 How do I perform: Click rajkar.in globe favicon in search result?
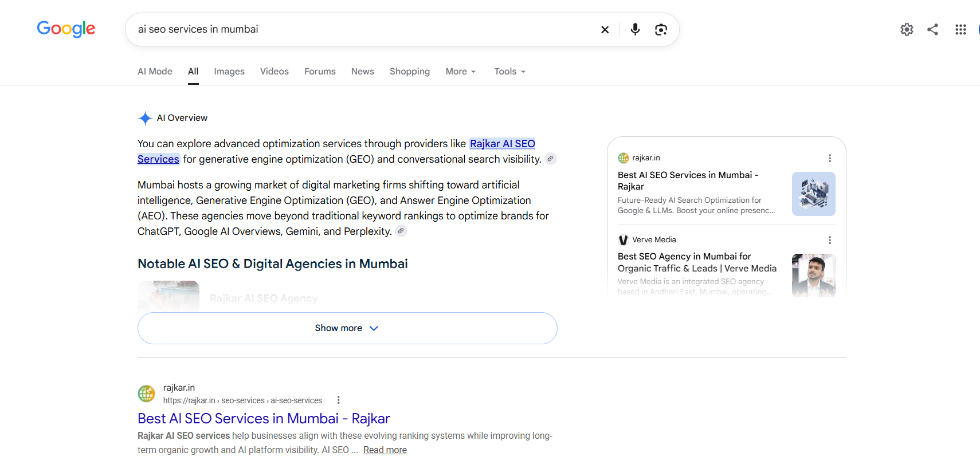(147, 394)
